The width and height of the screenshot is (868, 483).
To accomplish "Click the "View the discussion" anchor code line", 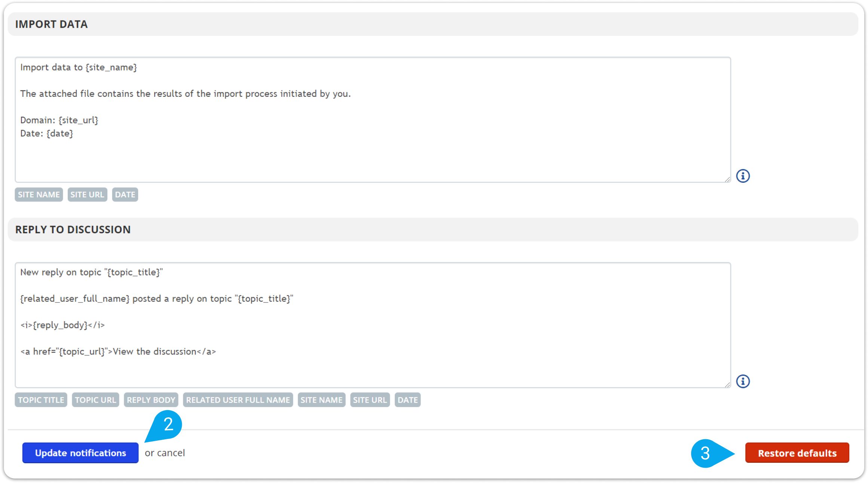I will 118,352.
